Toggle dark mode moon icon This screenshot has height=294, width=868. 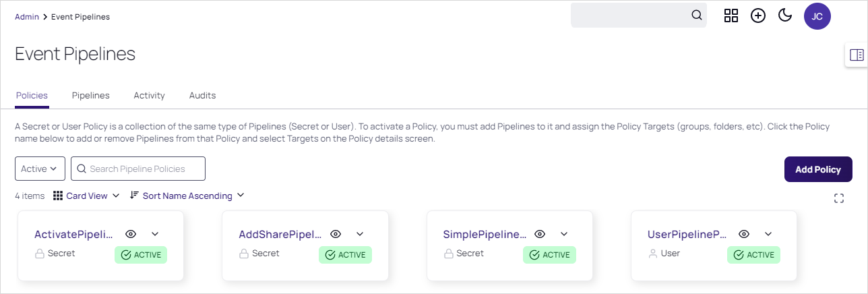click(784, 16)
